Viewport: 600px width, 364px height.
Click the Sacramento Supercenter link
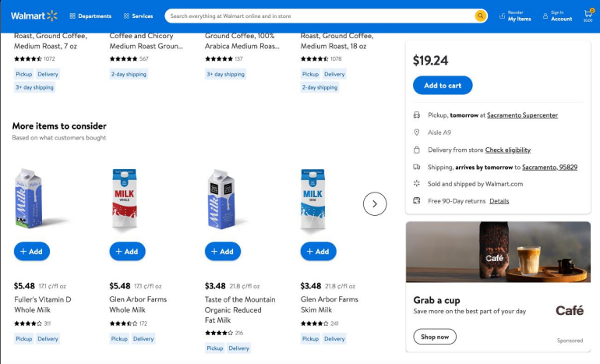523,115
